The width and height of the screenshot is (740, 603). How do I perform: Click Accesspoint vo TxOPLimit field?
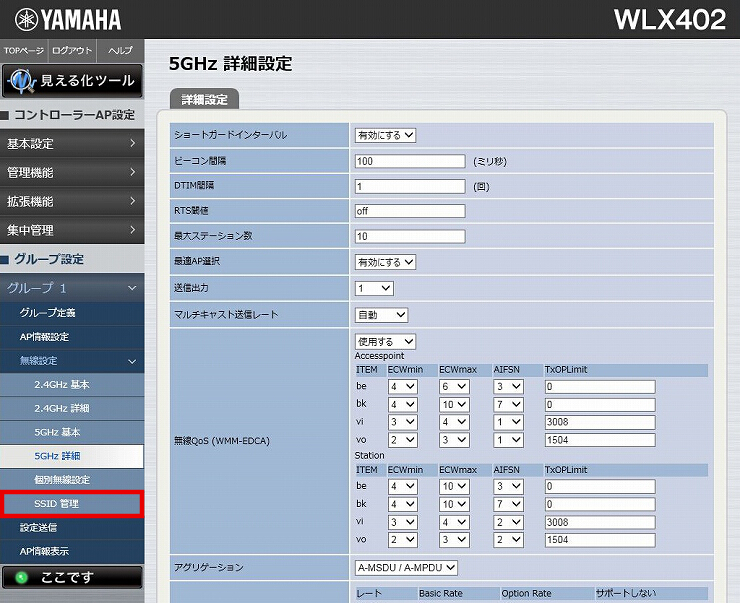tap(600, 440)
